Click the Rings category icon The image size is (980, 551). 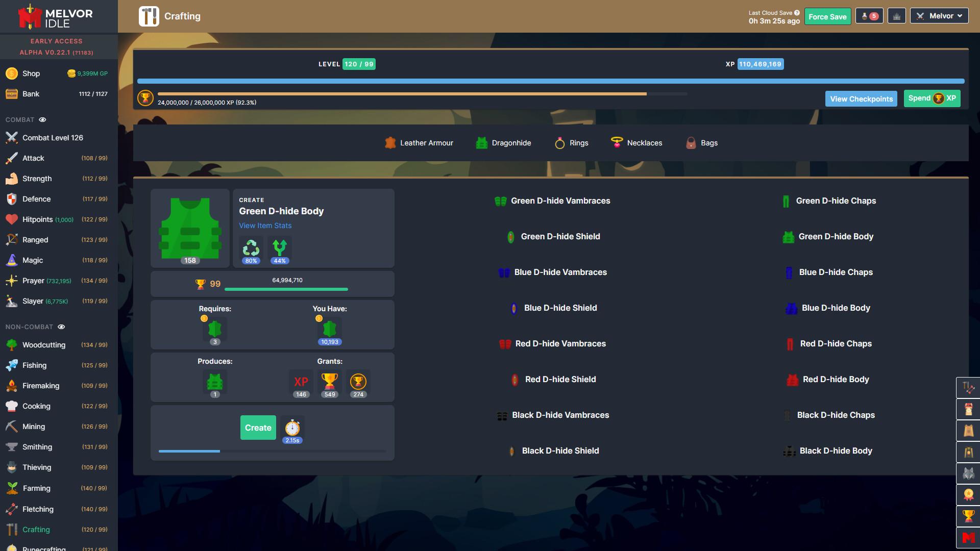559,143
